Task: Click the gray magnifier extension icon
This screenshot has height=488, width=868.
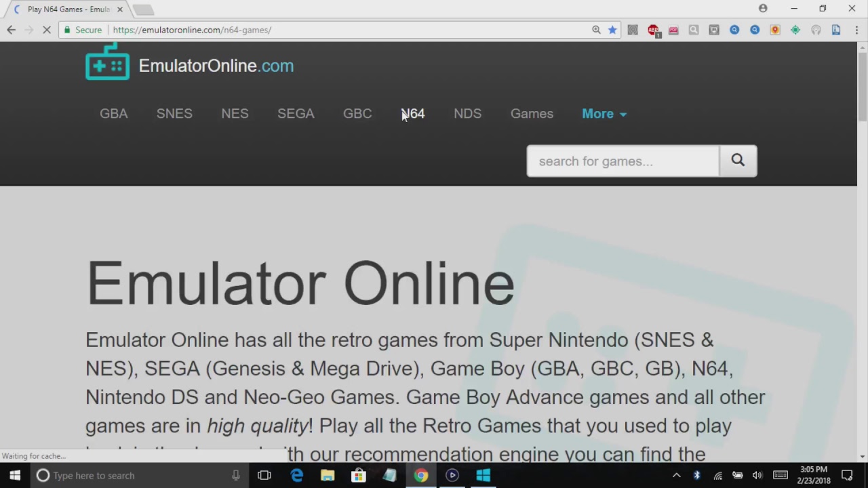Action: 694,30
